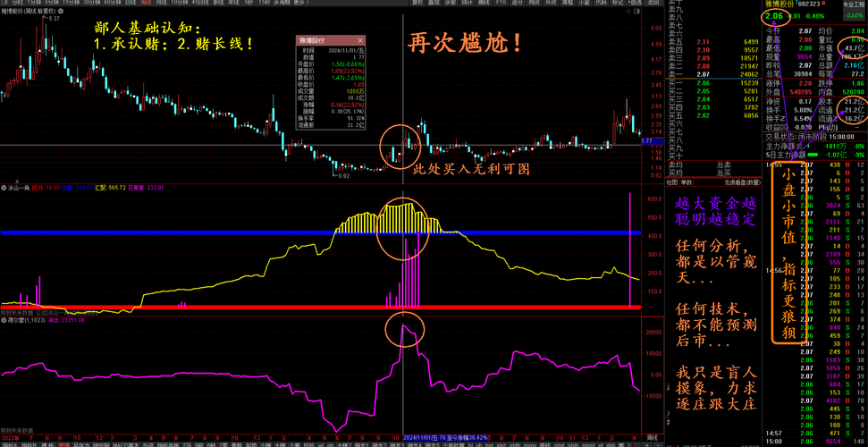The width and height of the screenshot is (868, 447).
Task: Open the 统计 statistics tool
Action: pyautogui.click(x=468, y=3)
